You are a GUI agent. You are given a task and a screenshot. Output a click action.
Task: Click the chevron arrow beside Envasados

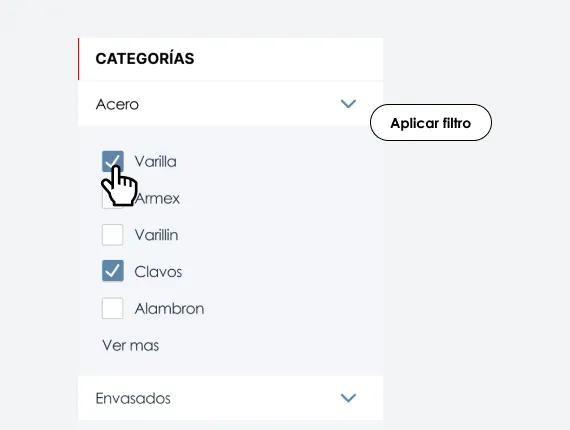click(x=348, y=398)
